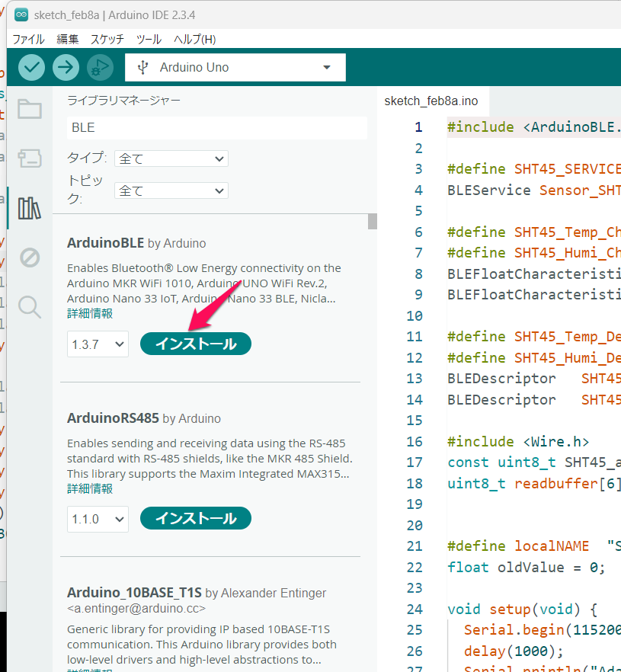The image size is (621, 672).
Task: Open the ArduinoBLE version 1.3.7 dropdown
Action: pos(98,344)
